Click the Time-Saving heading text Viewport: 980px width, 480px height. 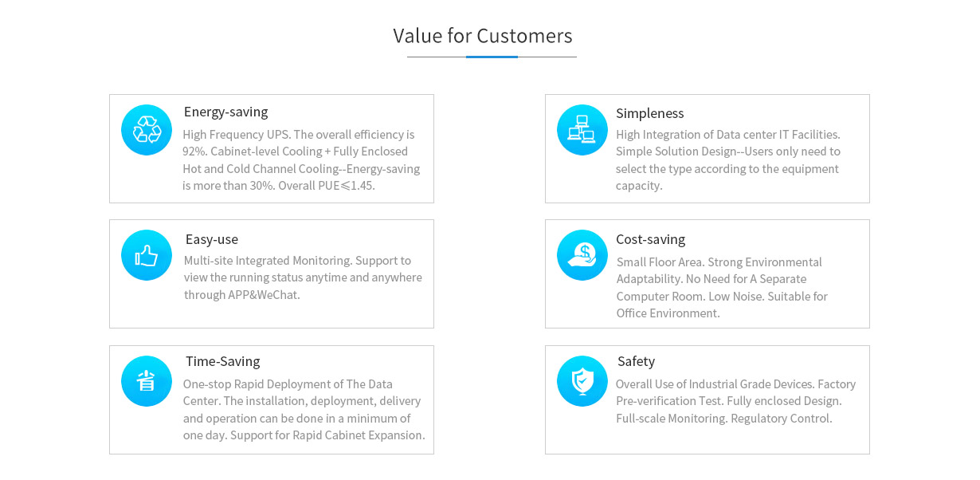222,361
